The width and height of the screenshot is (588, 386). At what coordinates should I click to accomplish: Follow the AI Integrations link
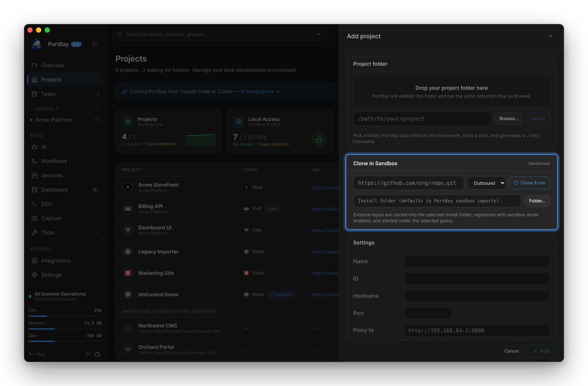point(260,92)
